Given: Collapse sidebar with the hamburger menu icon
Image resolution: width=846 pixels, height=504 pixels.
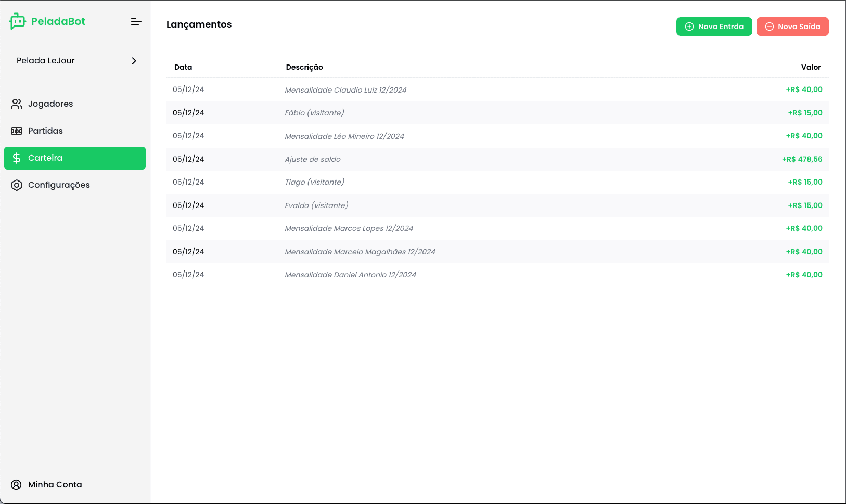Looking at the screenshot, I should point(136,21).
